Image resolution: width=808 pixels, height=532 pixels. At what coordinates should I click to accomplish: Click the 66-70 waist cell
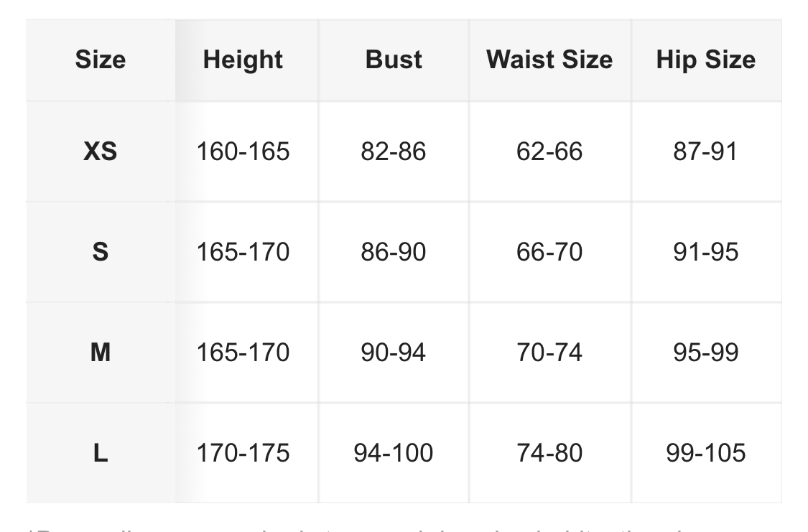[x=549, y=252]
